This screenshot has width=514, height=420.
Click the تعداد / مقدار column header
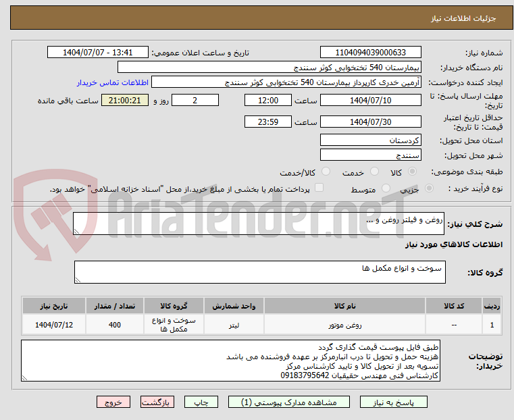tap(115, 306)
